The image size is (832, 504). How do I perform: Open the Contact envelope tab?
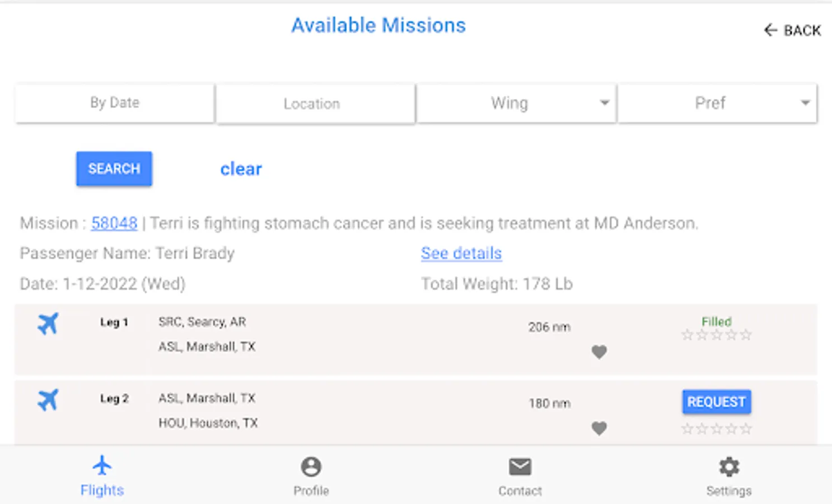point(520,476)
